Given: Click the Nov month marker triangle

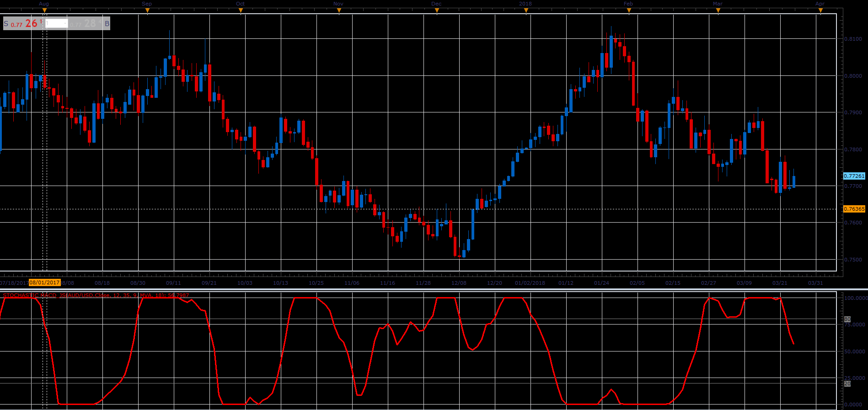Looking at the screenshot, I should point(339,11).
